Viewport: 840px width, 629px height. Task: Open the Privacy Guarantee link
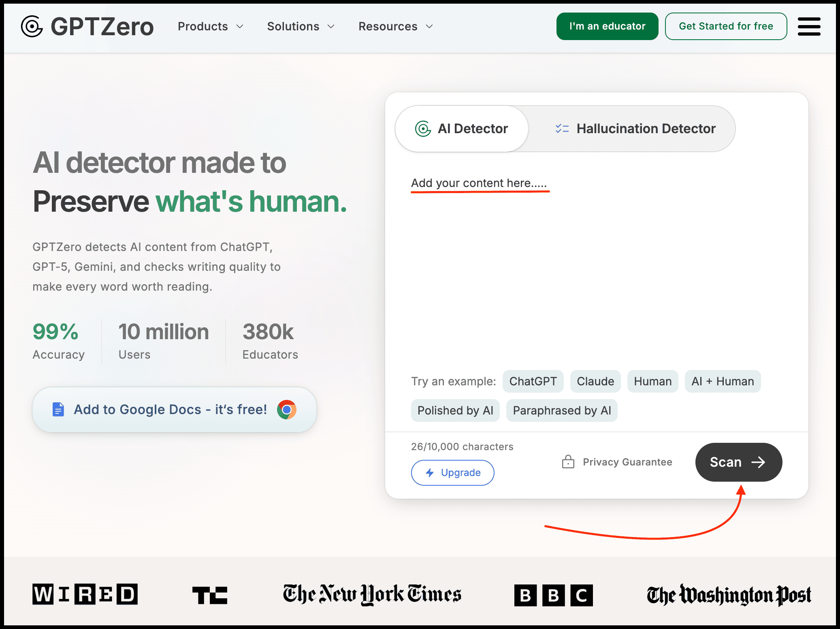point(617,462)
